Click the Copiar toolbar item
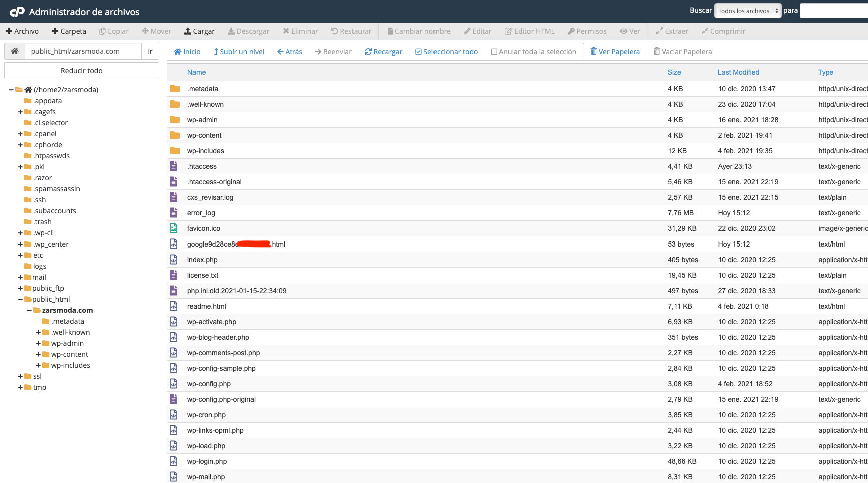This screenshot has width=868, height=483. (114, 31)
